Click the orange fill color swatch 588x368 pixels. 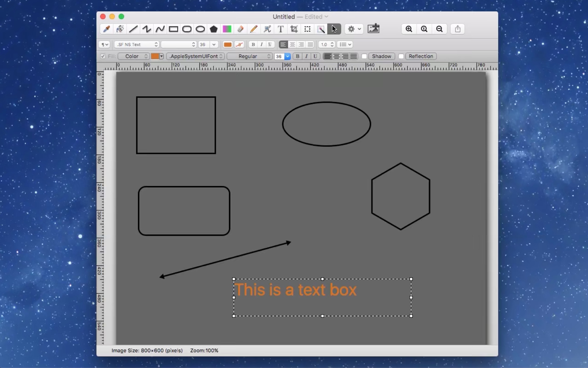tap(155, 56)
